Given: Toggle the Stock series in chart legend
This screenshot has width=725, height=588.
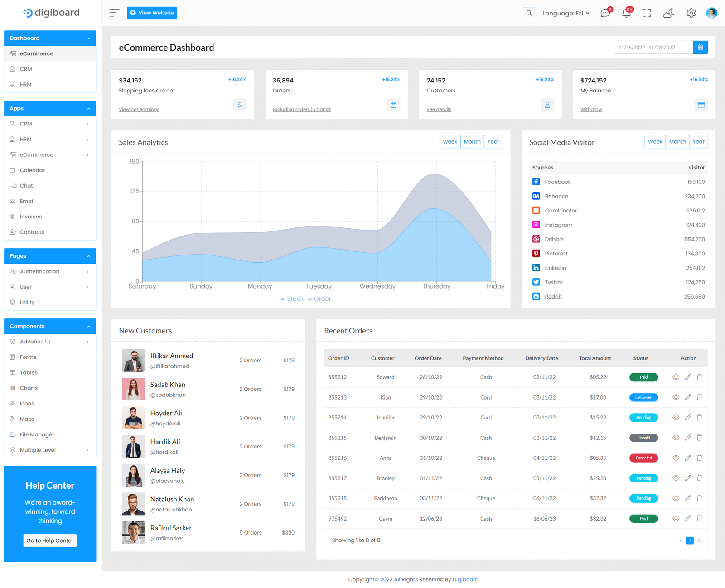Looking at the screenshot, I should point(292,299).
